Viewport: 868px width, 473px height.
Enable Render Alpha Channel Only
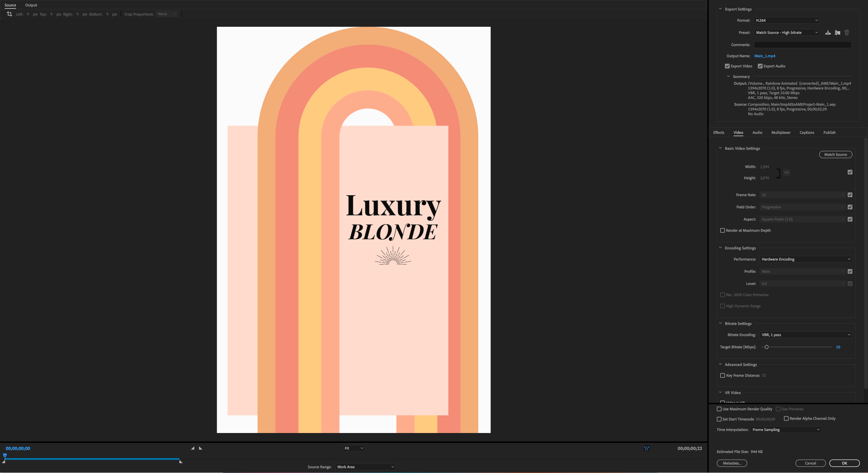tap(786, 418)
